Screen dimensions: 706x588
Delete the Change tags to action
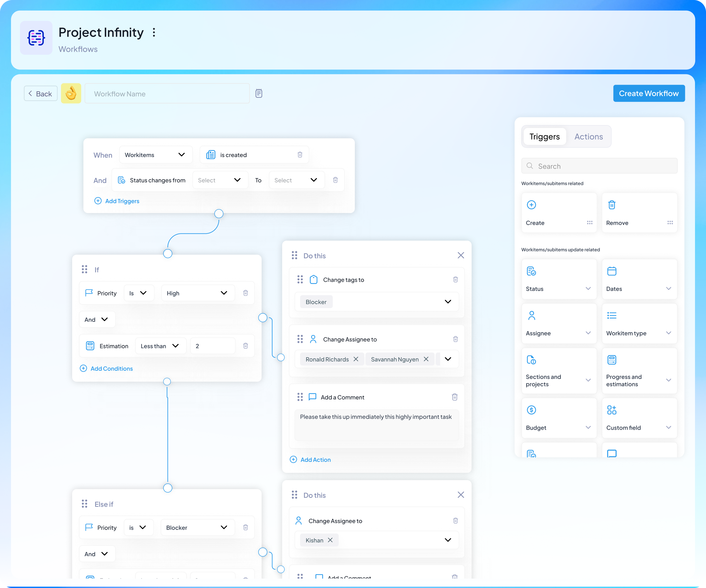455,279
